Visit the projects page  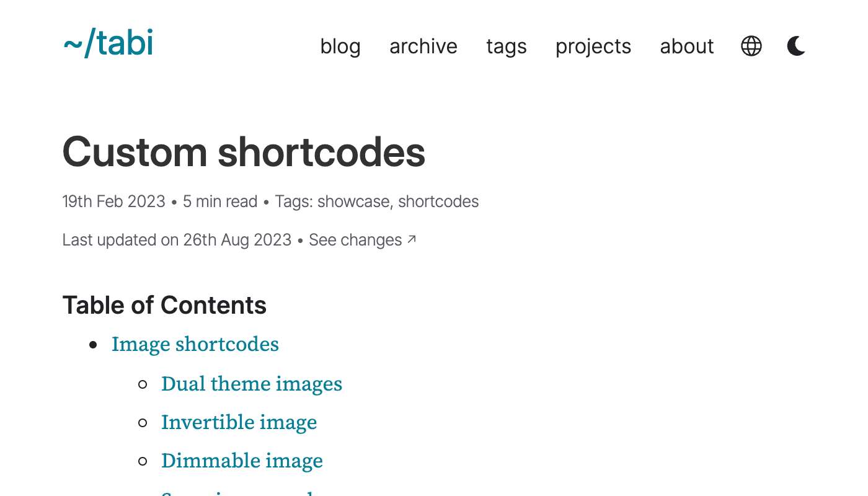pos(593,46)
